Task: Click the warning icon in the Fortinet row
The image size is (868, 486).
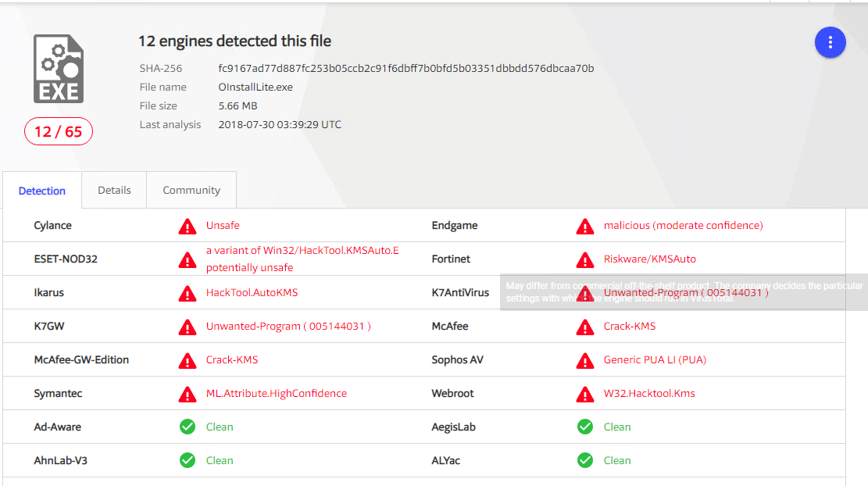Action: coord(585,260)
